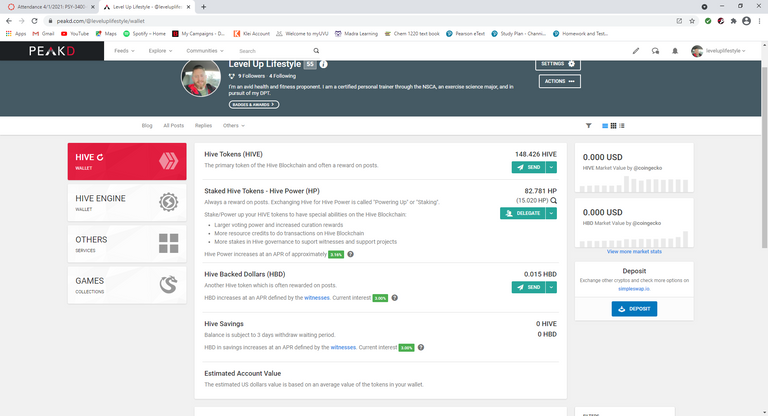Image resolution: width=768 pixels, height=416 pixels.
Task: Click Badges & Awards button
Action: click(254, 104)
